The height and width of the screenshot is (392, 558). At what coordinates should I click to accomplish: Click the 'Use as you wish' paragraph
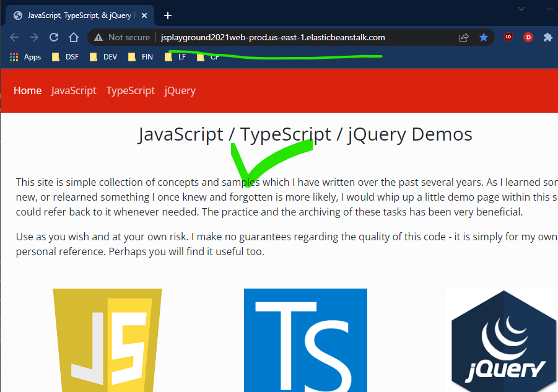(x=287, y=244)
